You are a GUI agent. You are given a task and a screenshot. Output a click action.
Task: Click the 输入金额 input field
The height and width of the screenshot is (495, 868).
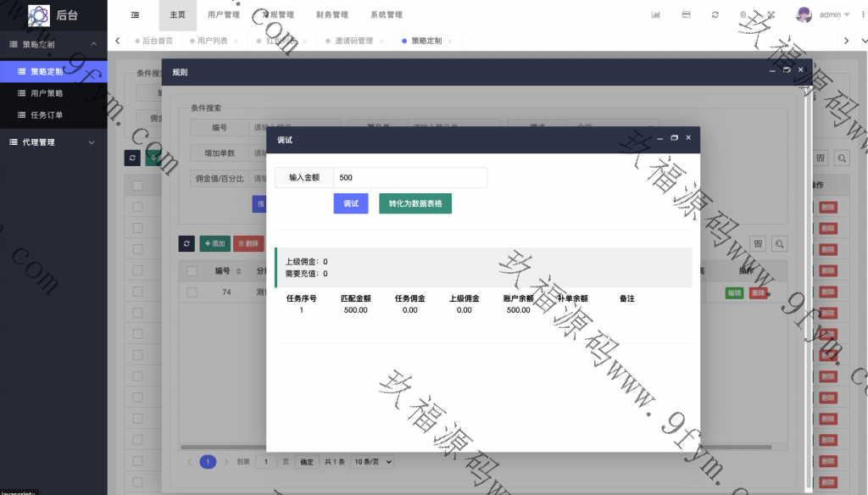tap(409, 177)
